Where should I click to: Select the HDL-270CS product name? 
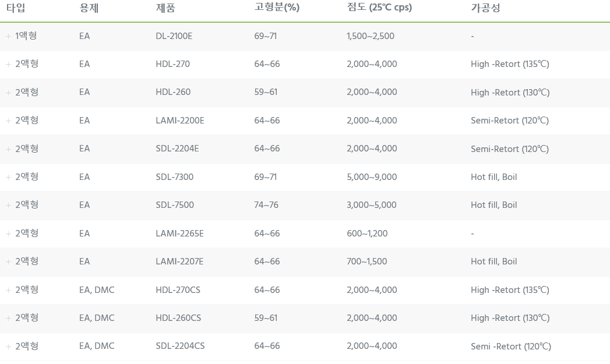pos(178,289)
